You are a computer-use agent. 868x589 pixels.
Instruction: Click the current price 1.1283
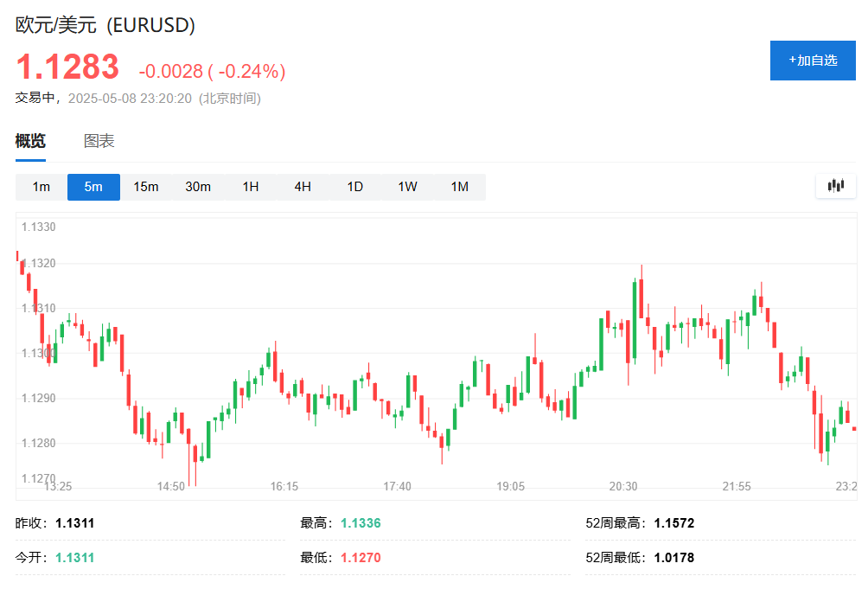(67, 67)
